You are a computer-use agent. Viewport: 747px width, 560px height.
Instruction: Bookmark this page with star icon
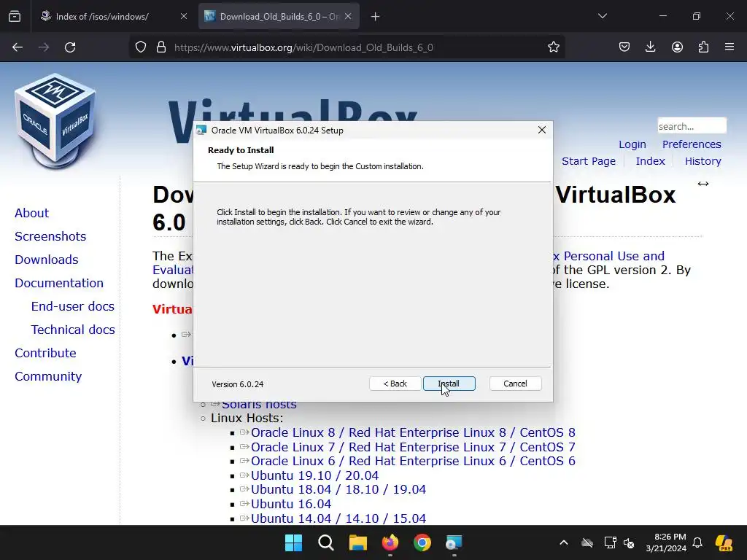tap(553, 47)
